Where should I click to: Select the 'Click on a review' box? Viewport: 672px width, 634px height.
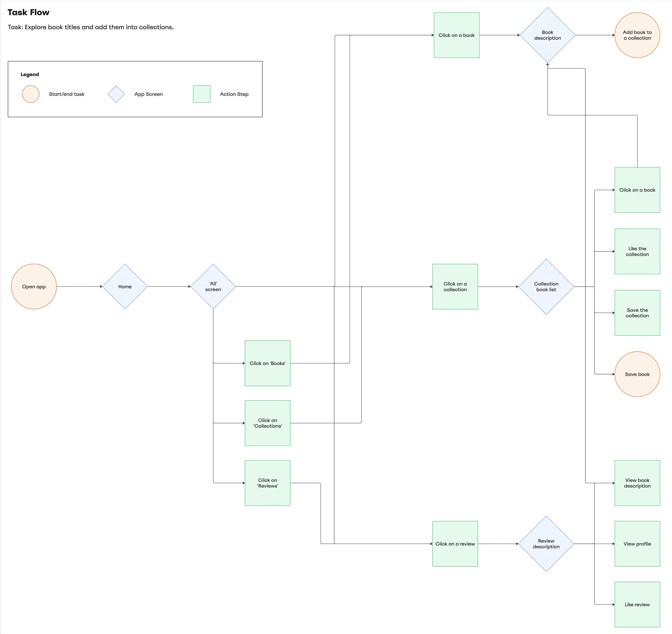point(455,544)
